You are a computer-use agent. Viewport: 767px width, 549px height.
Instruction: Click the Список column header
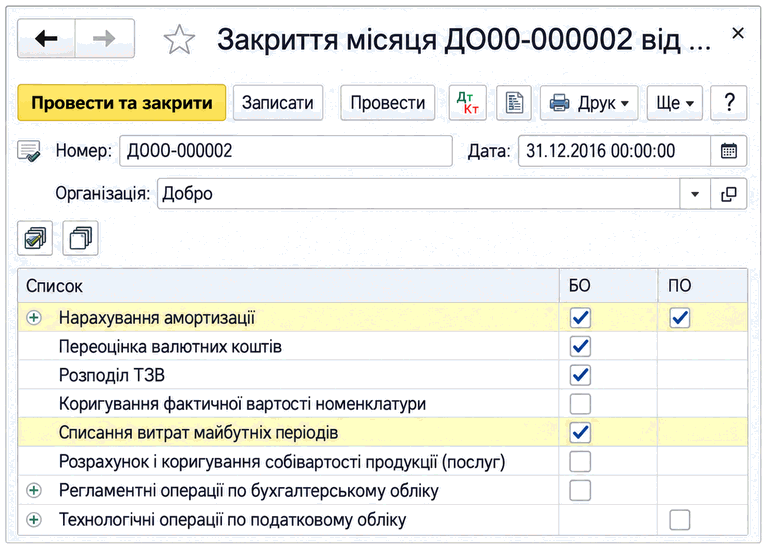(289, 286)
